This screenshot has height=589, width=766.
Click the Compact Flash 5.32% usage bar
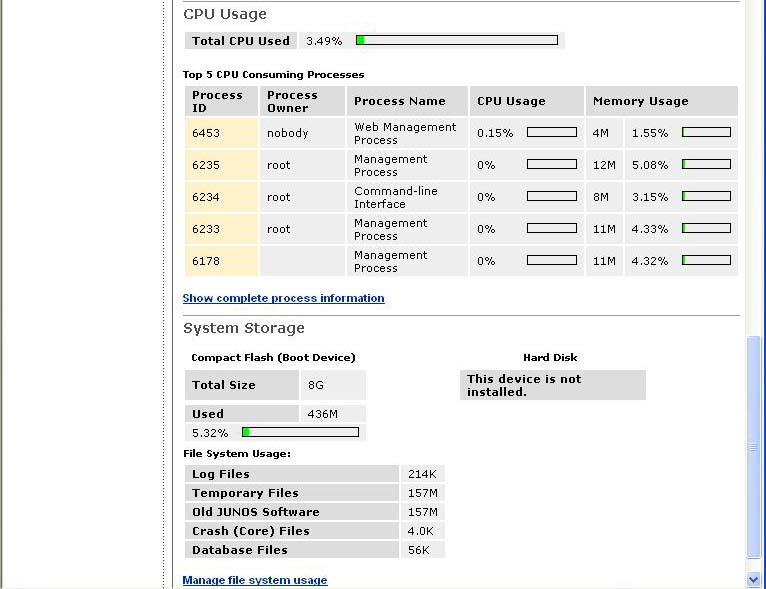click(x=300, y=433)
